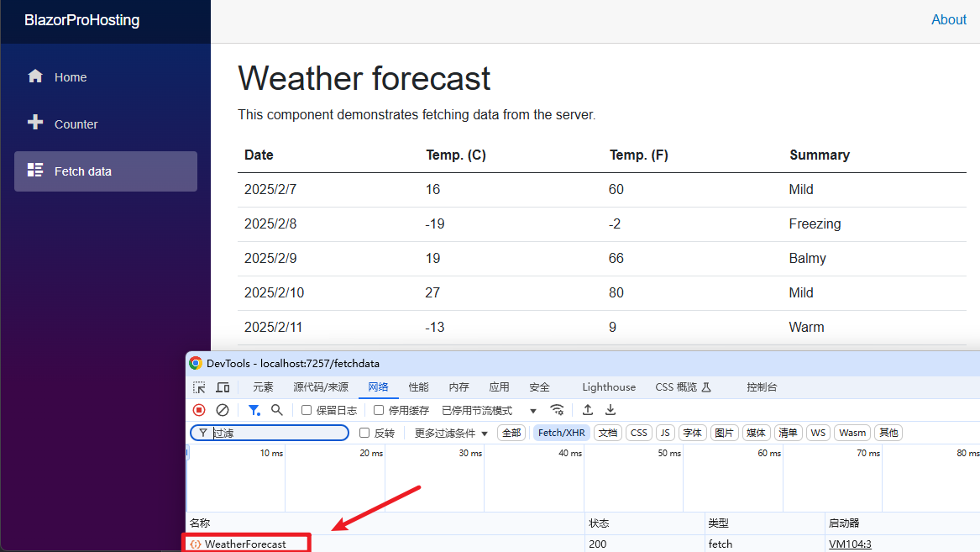Click the Chrome logo in DevTools title

click(x=196, y=363)
